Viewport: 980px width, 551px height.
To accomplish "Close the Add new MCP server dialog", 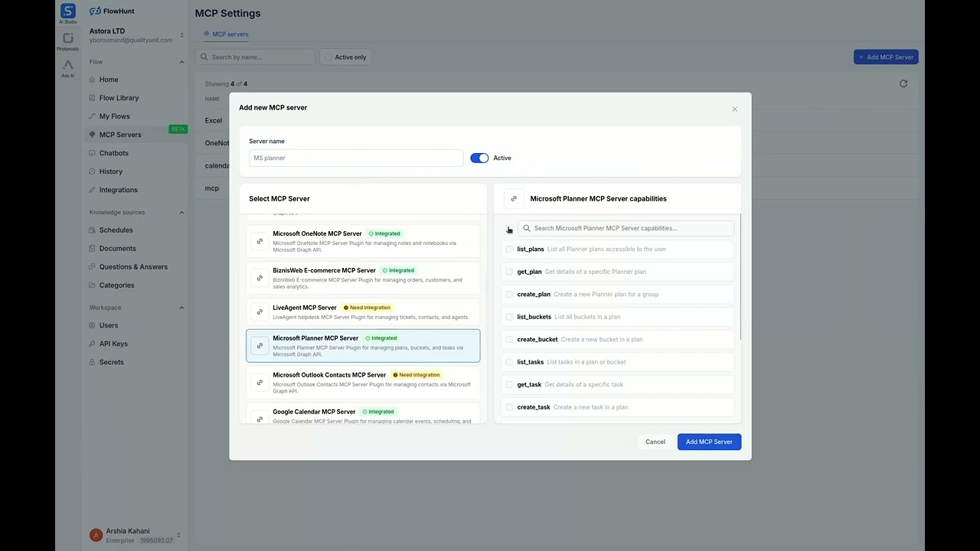I will (x=734, y=109).
